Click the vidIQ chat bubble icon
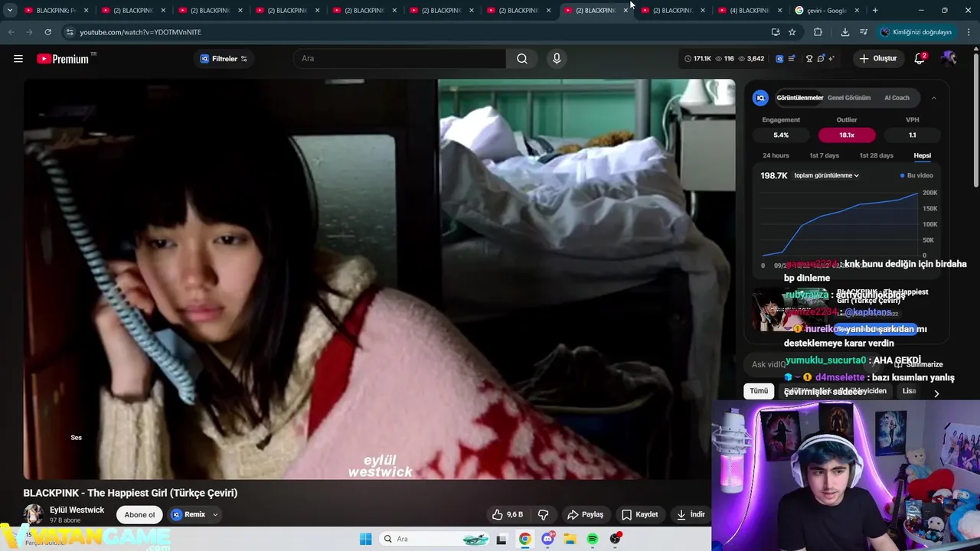 click(x=821, y=59)
